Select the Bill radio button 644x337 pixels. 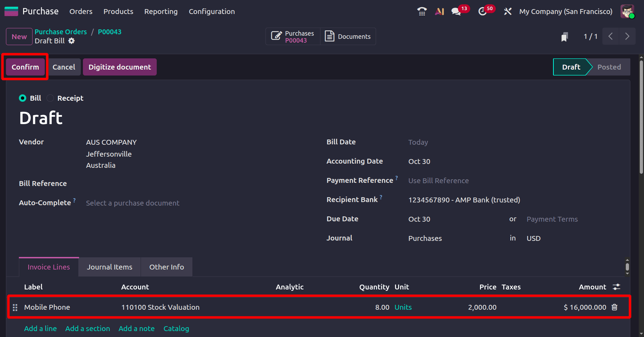22,98
